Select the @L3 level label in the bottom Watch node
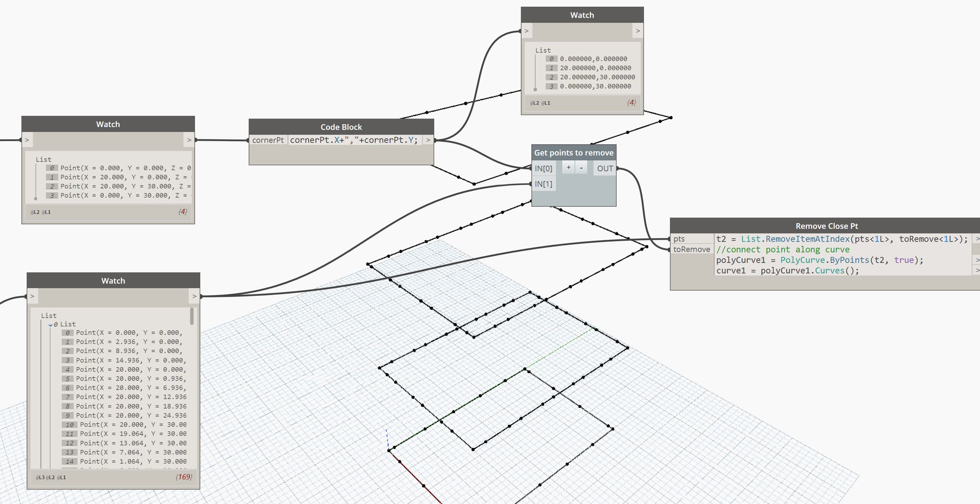Screen dimensions: 980x504 40,477
